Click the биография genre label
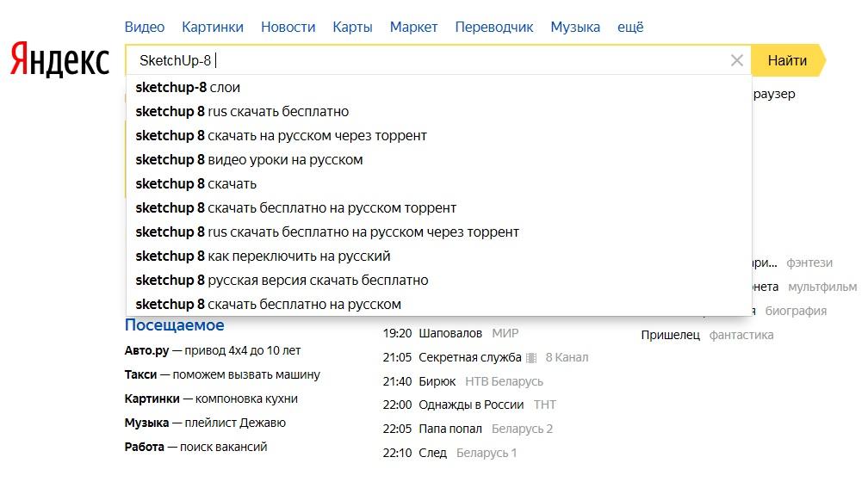 796,311
